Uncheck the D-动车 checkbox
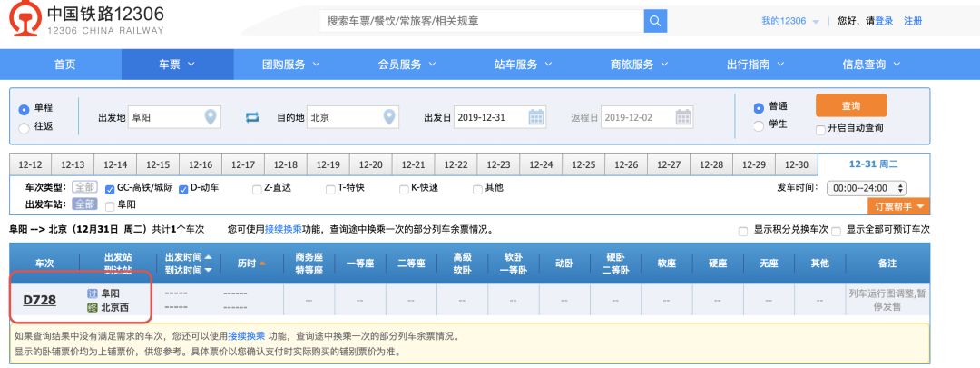Image resolution: width=980 pixels, height=368 pixels. click(183, 190)
